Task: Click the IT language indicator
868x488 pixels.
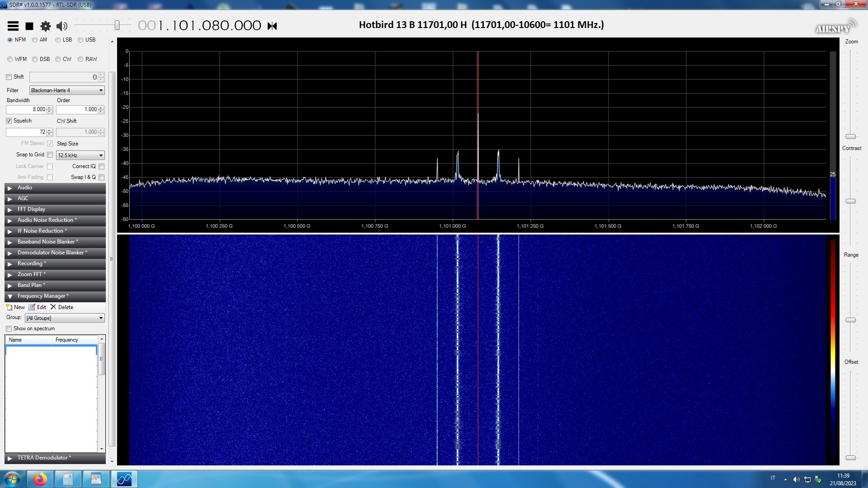Action: coord(773,479)
